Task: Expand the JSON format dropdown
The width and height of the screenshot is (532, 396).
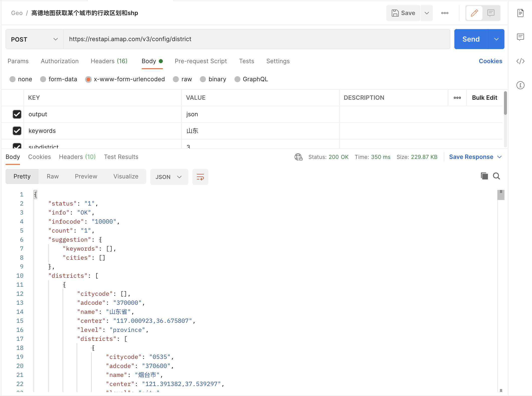Action: (169, 177)
